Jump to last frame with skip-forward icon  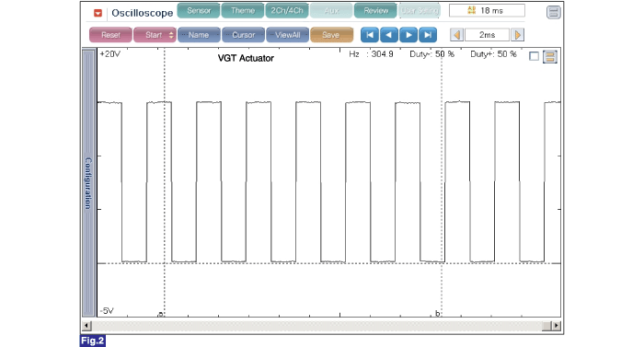428,35
